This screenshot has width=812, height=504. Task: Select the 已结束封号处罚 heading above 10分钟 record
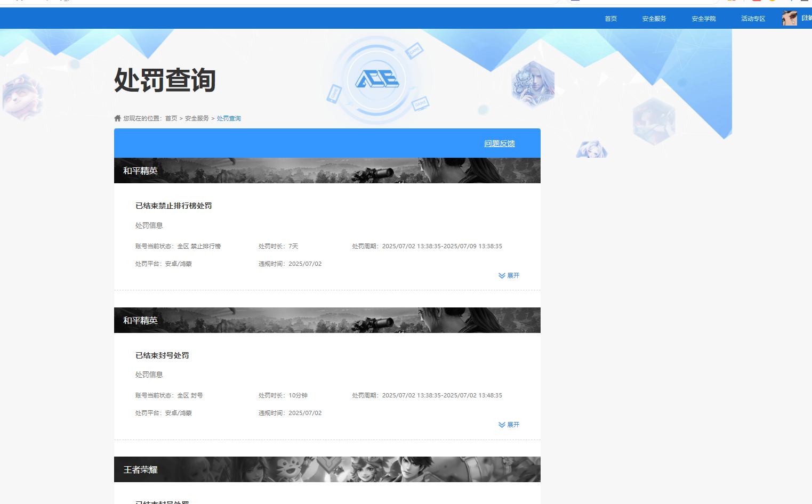(162, 355)
